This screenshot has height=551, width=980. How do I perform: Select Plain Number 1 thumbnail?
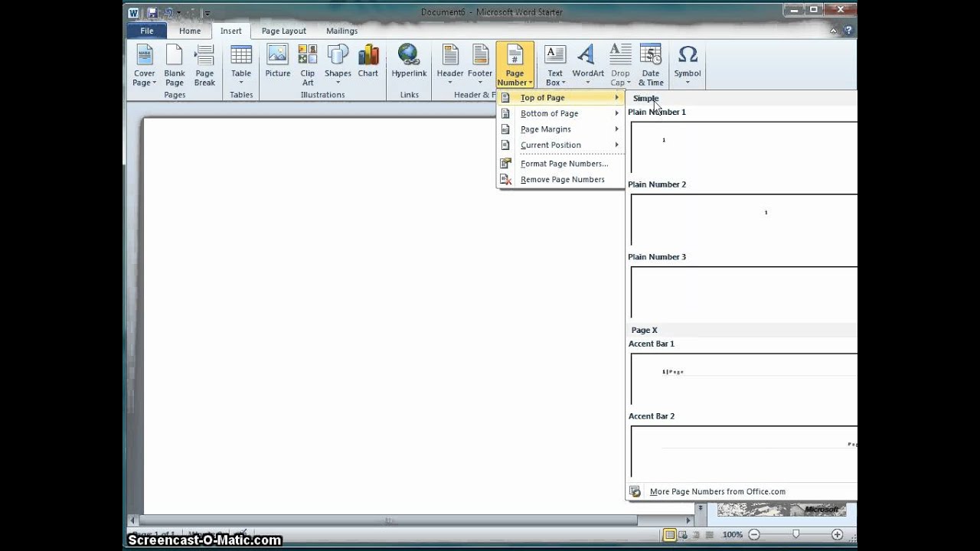click(743, 147)
